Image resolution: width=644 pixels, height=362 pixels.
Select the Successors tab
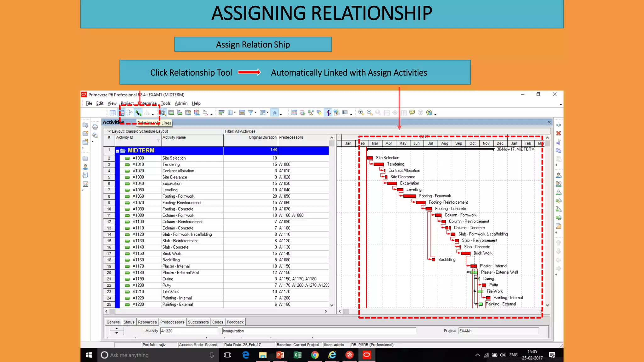198,322
